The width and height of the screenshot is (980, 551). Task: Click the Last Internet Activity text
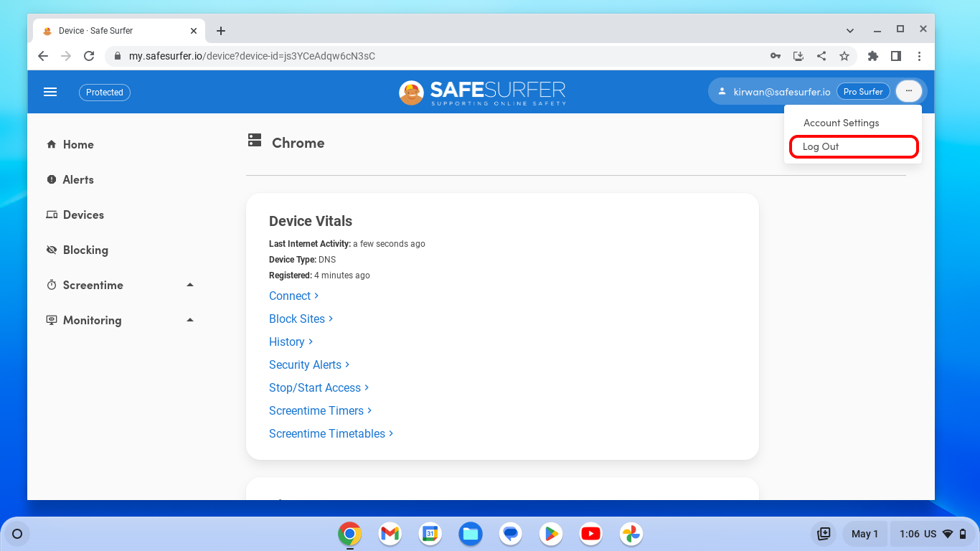[x=347, y=244]
